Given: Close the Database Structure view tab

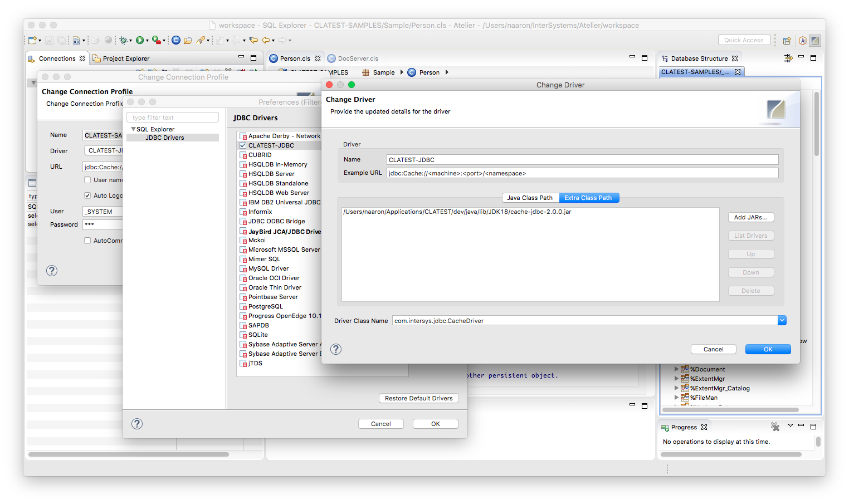Looking at the screenshot, I should click(735, 58).
